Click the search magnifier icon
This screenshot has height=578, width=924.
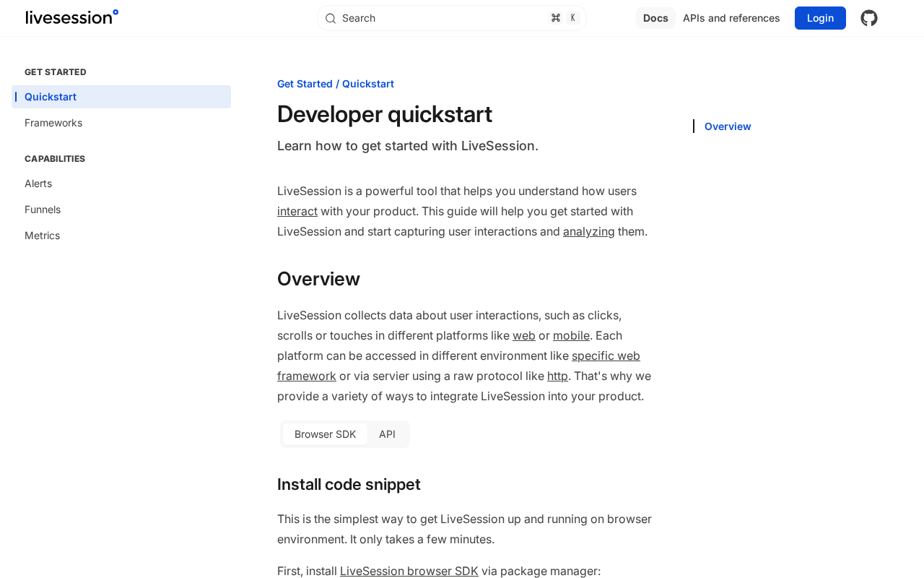tap(331, 18)
